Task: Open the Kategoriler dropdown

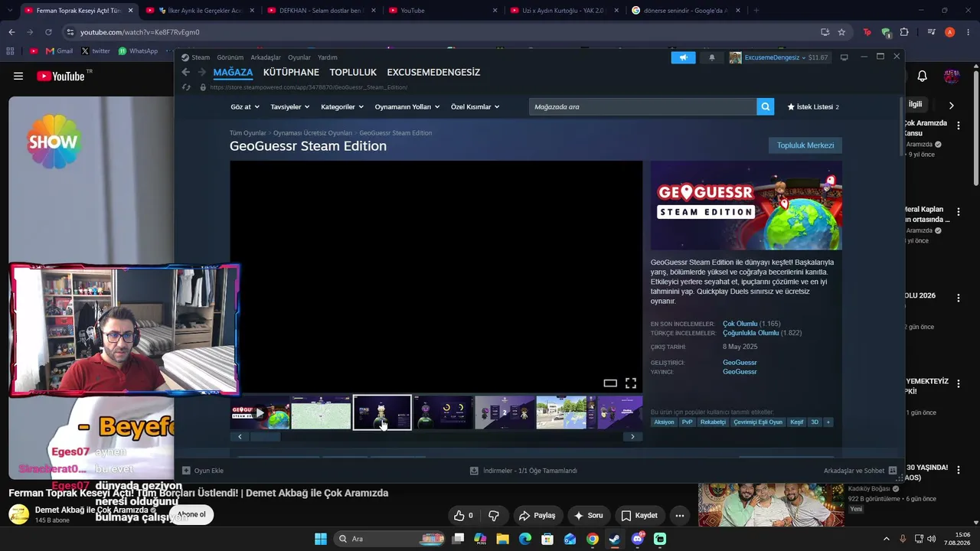Action: coord(341,107)
